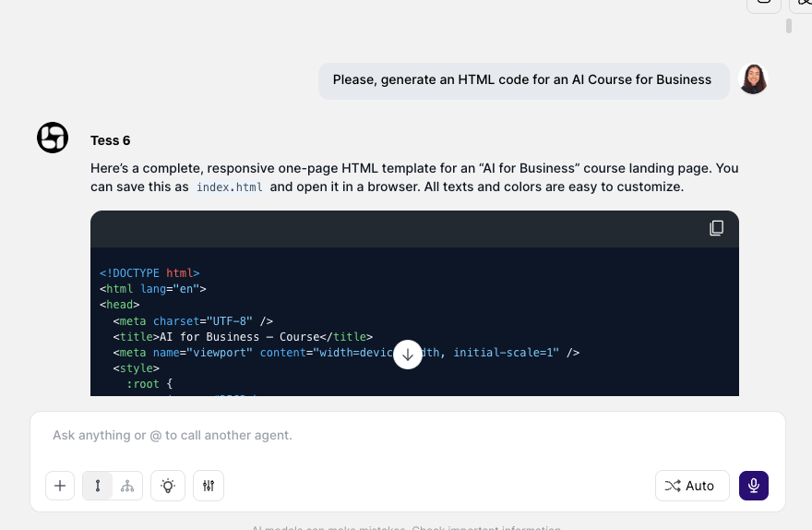
Task: Open the sliders settings panel
Action: tap(209, 486)
